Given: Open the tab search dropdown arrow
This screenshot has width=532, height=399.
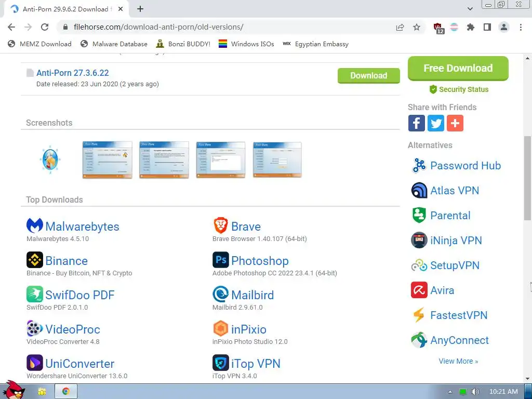Looking at the screenshot, I should [x=470, y=9].
